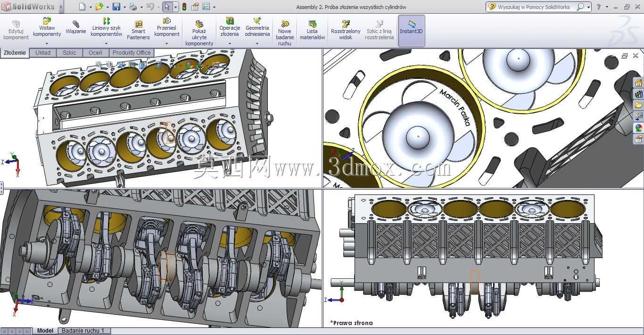Image resolution: width=644 pixels, height=335 pixels.
Task: Click the Help question mark icon
Action: (x=599, y=7)
